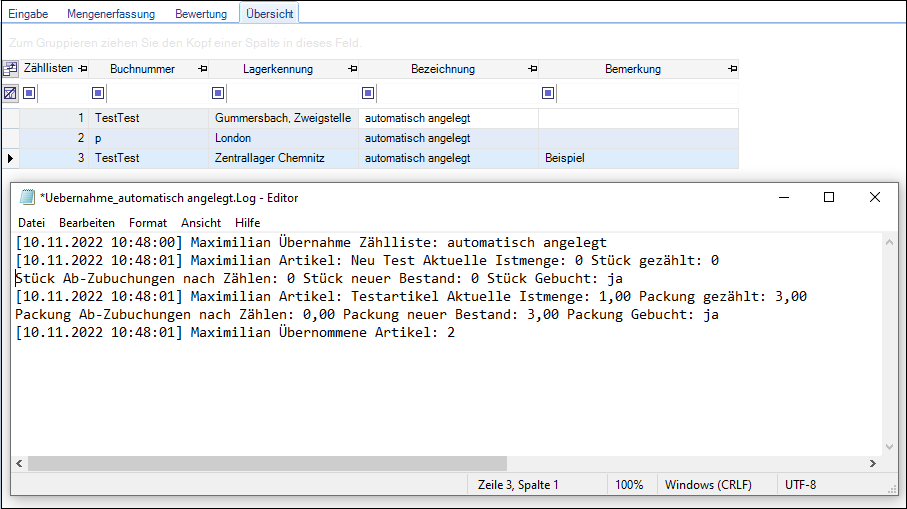
Task: Open filter operator for Buchnummer column
Action: pos(98,93)
